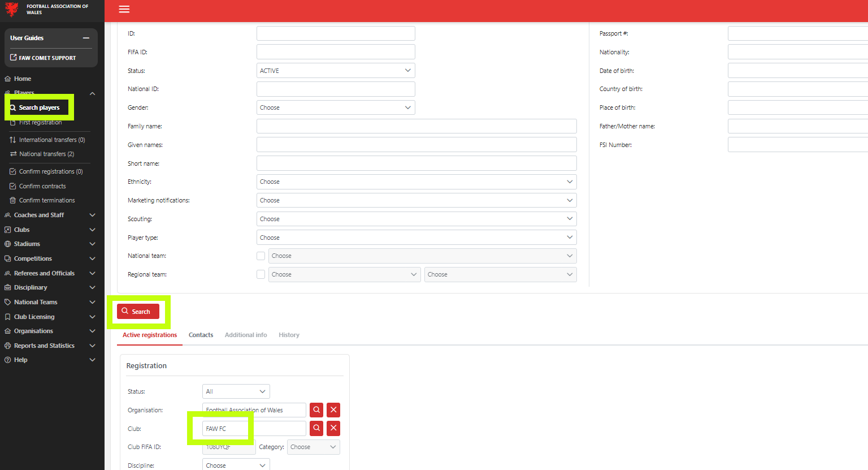
Task: Click the Date of birth field
Action: (x=798, y=71)
